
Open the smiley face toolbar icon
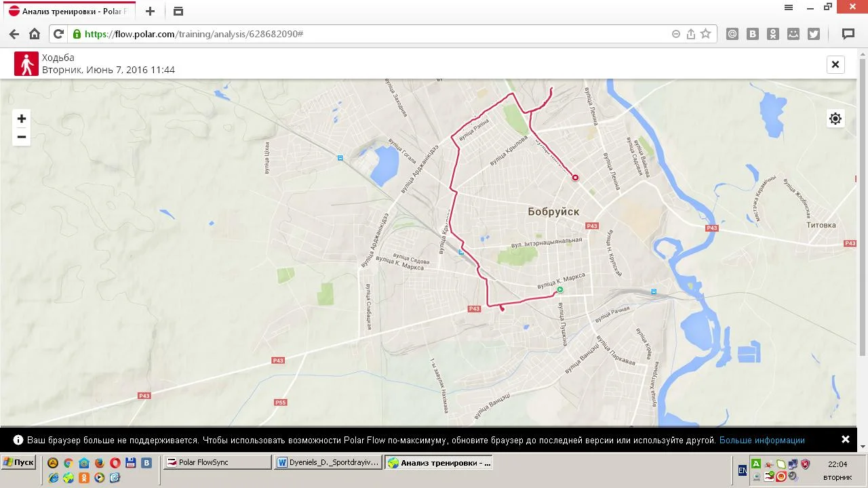[793, 34]
